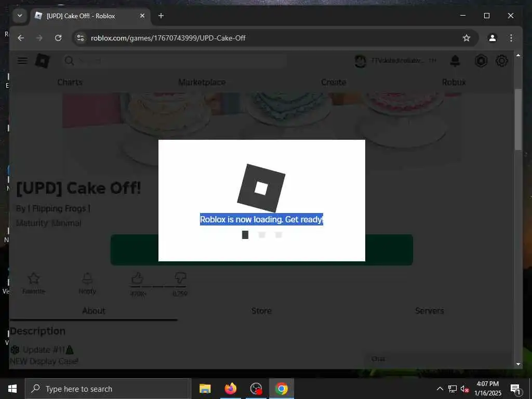
Task: Go to the Robux page
Action: [454, 82]
